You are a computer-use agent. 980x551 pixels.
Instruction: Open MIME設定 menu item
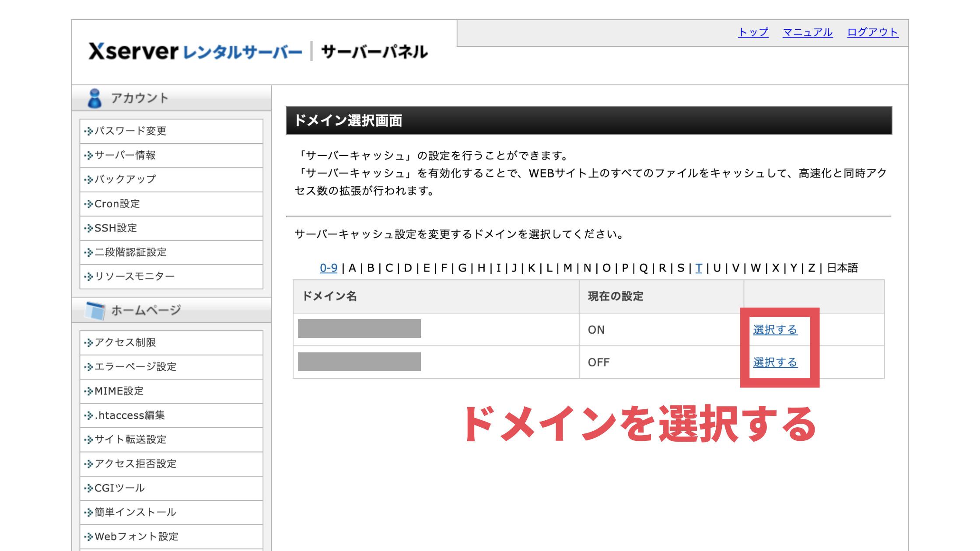(x=171, y=391)
